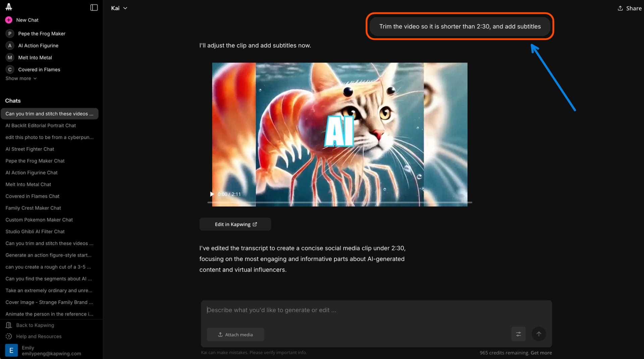The image size is (644, 359).
Task: Collapse the sidebar panel icon
Action: tap(94, 7)
